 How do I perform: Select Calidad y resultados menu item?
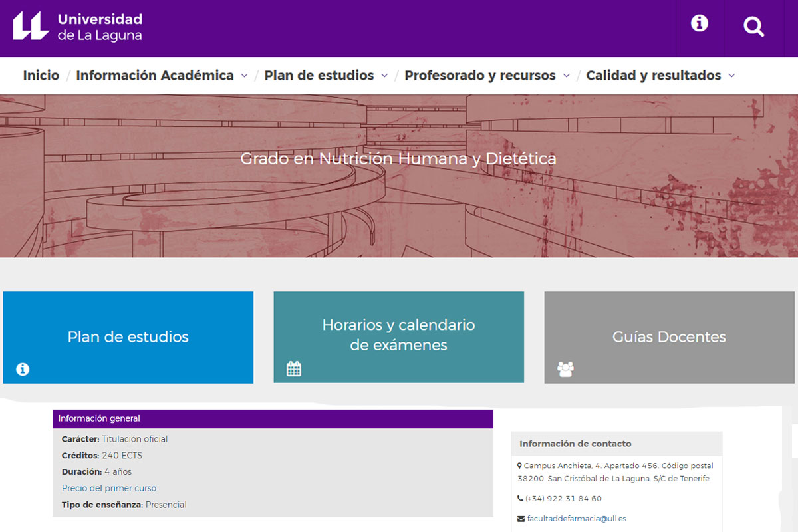pos(653,76)
